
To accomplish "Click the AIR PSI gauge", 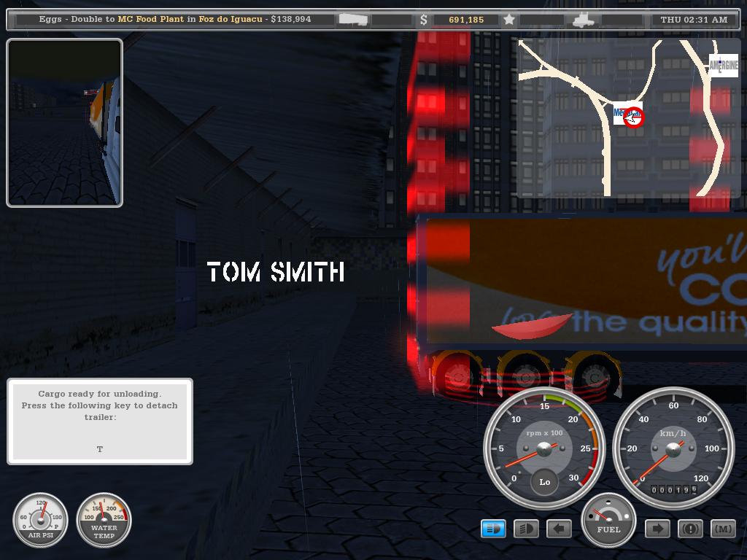I will (x=41, y=520).
